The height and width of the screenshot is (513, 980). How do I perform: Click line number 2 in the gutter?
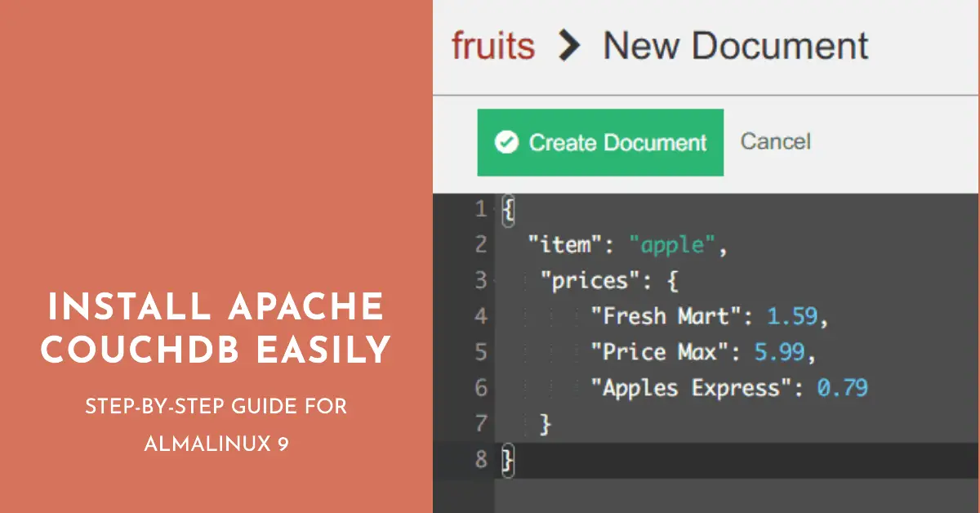pos(480,245)
